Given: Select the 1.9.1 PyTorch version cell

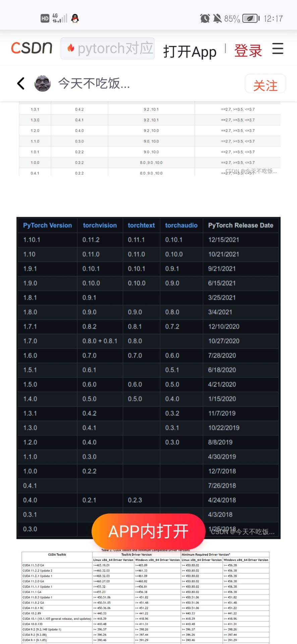Looking at the screenshot, I should (x=30, y=269).
